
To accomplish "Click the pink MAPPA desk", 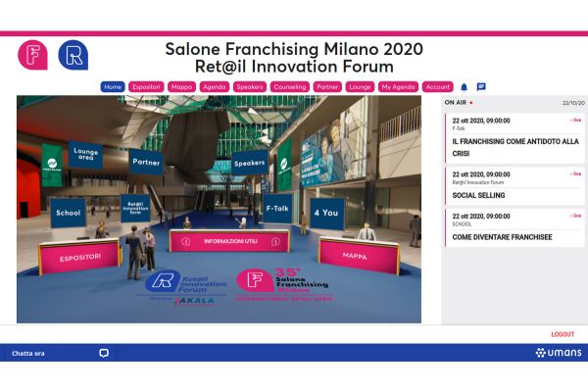I will 359,256.
